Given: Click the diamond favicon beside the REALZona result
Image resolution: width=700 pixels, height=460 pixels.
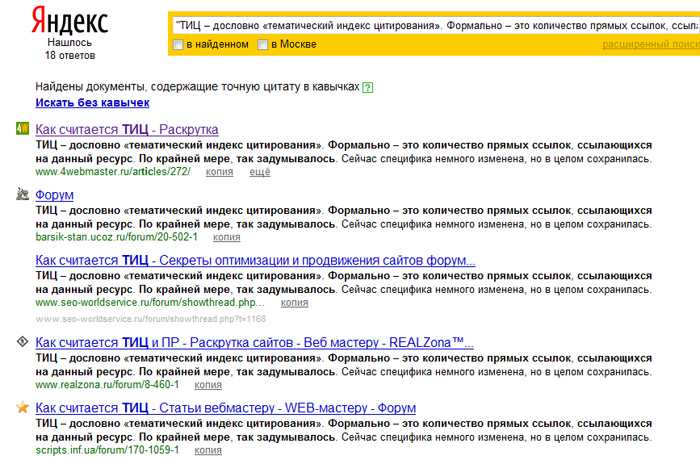Looking at the screenshot, I should coord(22,342).
